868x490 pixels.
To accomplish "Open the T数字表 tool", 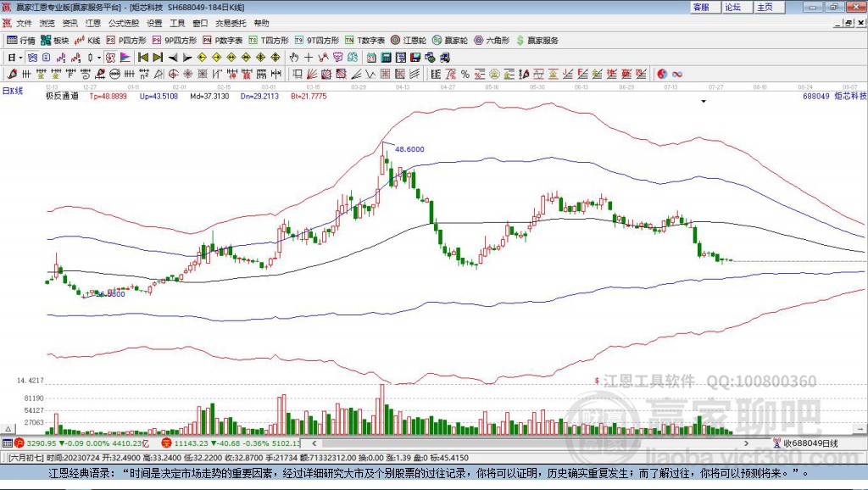I will point(364,41).
